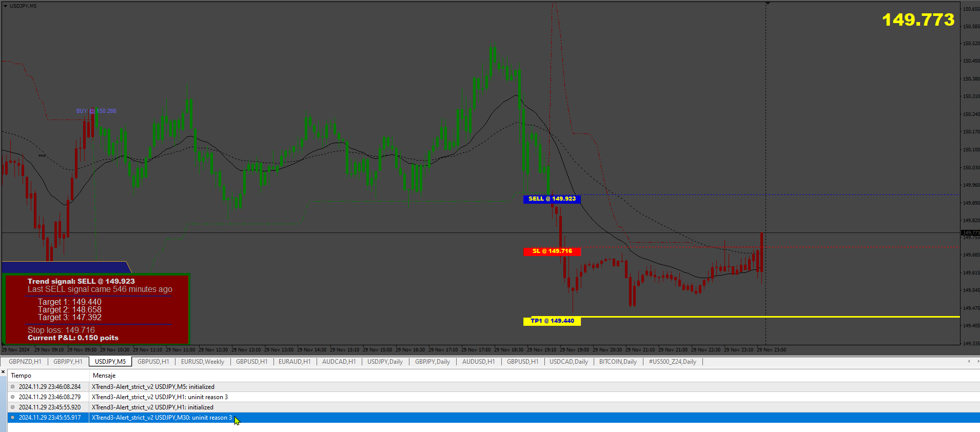Switch to the GBPNZD,H1 chart tab
The width and height of the screenshot is (980, 432).
pyautogui.click(x=25, y=362)
